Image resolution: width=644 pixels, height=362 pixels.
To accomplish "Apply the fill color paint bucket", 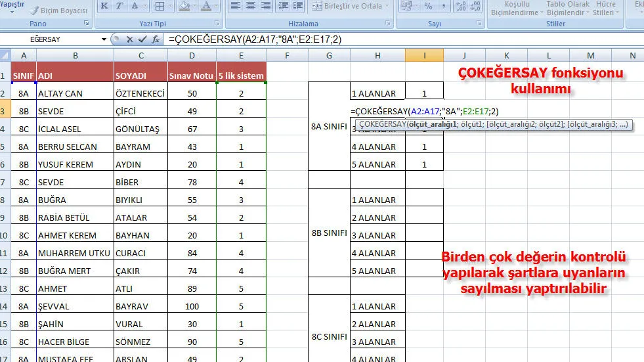I will pyautogui.click(x=185, y=6).
